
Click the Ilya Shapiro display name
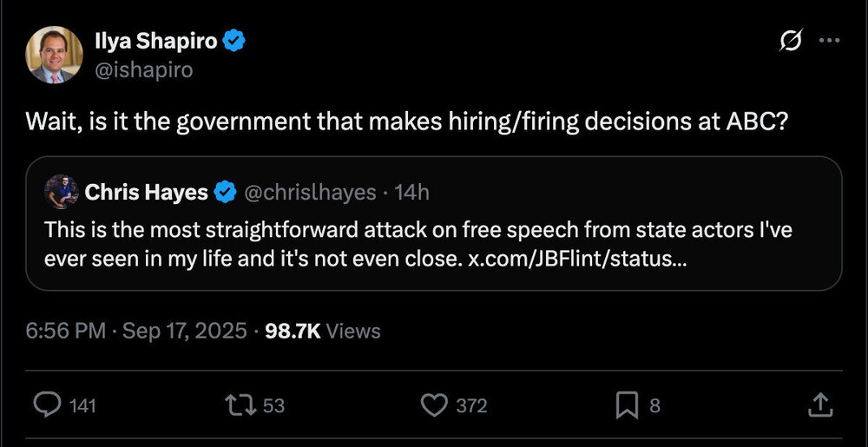(156, 40)
